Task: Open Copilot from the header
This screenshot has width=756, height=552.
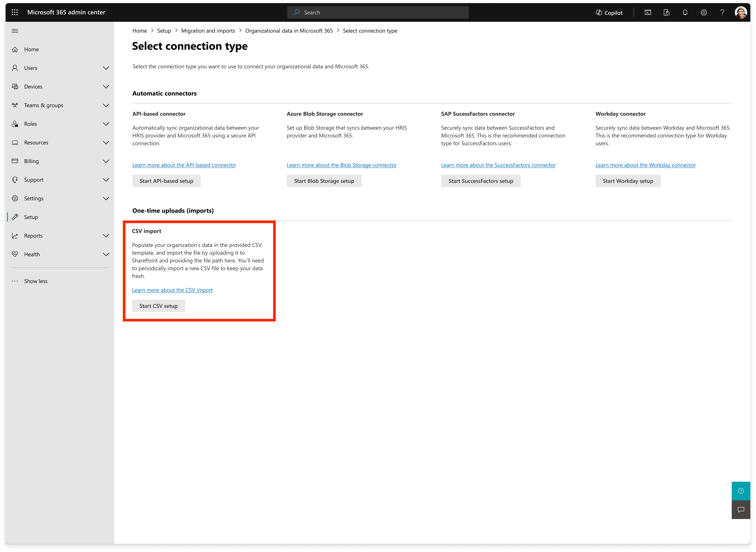Action: [609, 13]
